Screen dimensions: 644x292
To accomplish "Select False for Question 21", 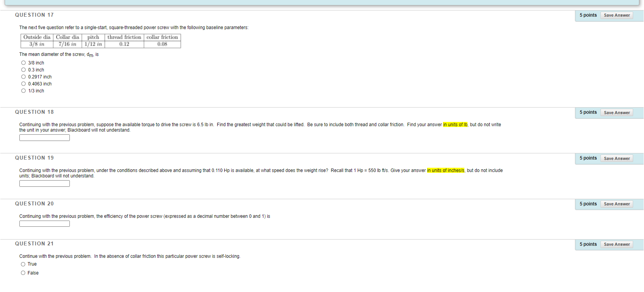I will click(x=23, y=273).
